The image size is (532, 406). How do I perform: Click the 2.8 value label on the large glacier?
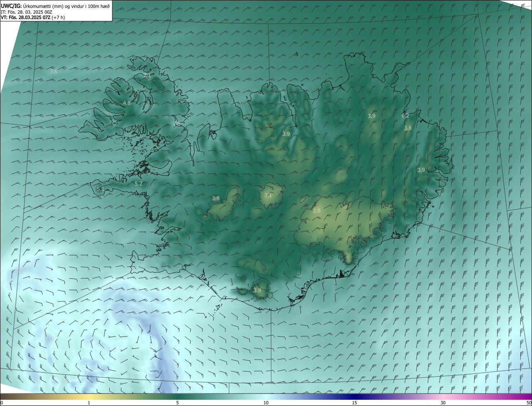click(317, 211)
